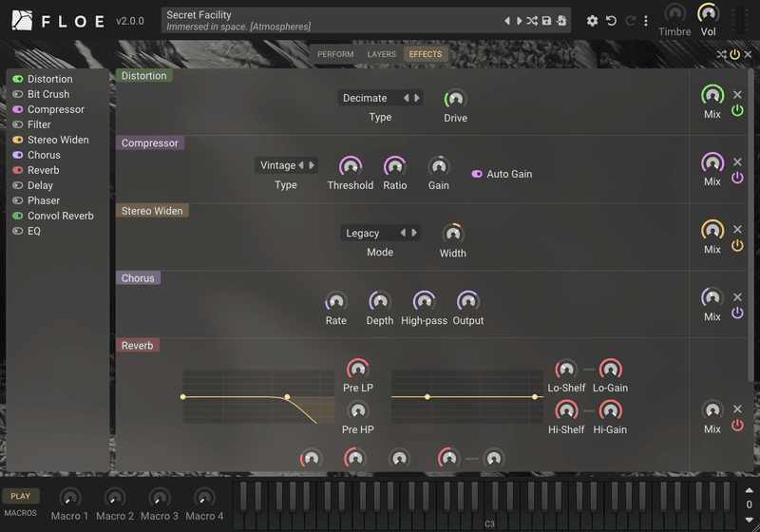Remove the Chorus effect with X
The image size is (760, 532).
pyautogui.click(x=737, y=297)
